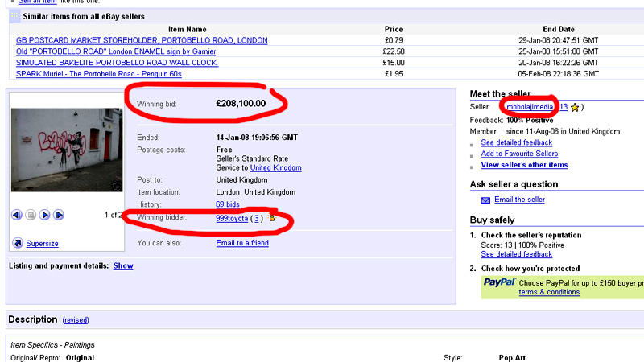Click the yellow feedback star icon
Image resolution: width=644 pixels, height=362 pixels.
click(x=575, y=107)
